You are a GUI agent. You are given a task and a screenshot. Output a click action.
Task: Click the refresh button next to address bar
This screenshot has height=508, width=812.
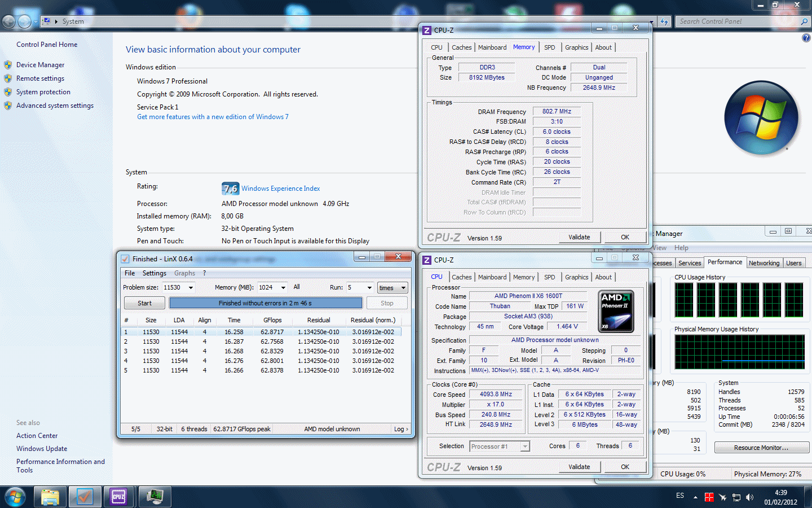point(664,21)
